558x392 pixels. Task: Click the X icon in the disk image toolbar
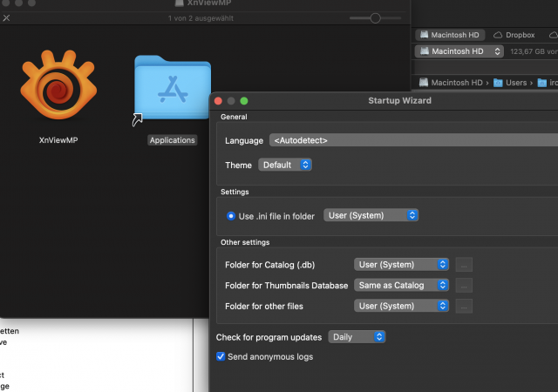(6, 17)
